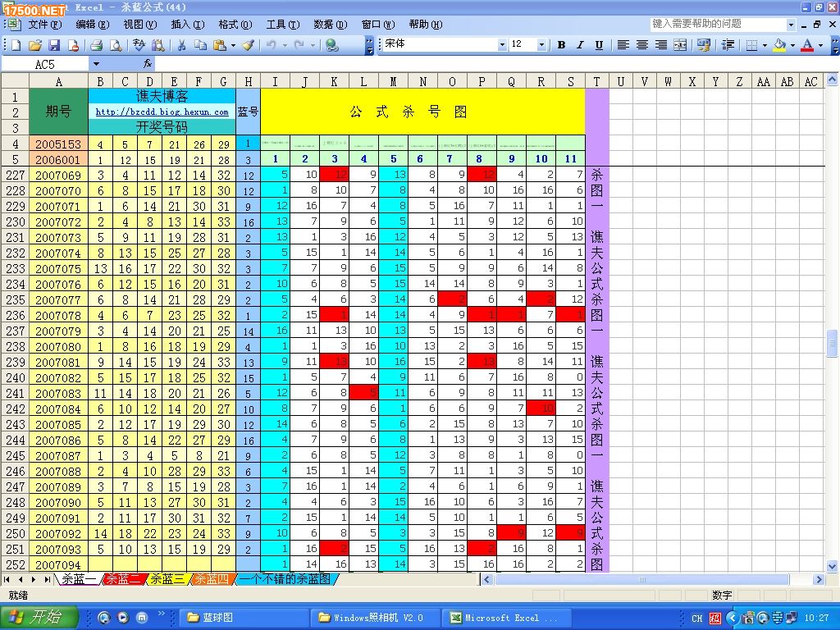Image resolution: width=840 pixels, height=630 pixels.
Task: Open Print Preview
Action: click(115, 46)
